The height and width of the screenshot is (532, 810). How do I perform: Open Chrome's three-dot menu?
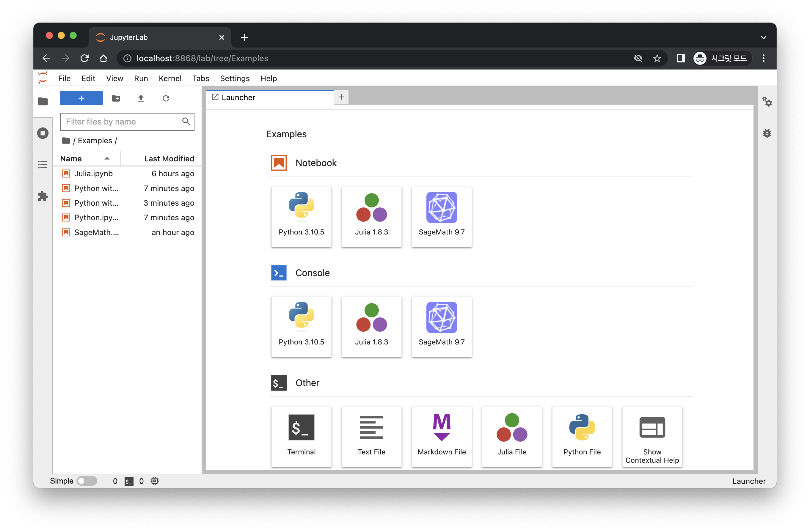click(x=763, y=58)
